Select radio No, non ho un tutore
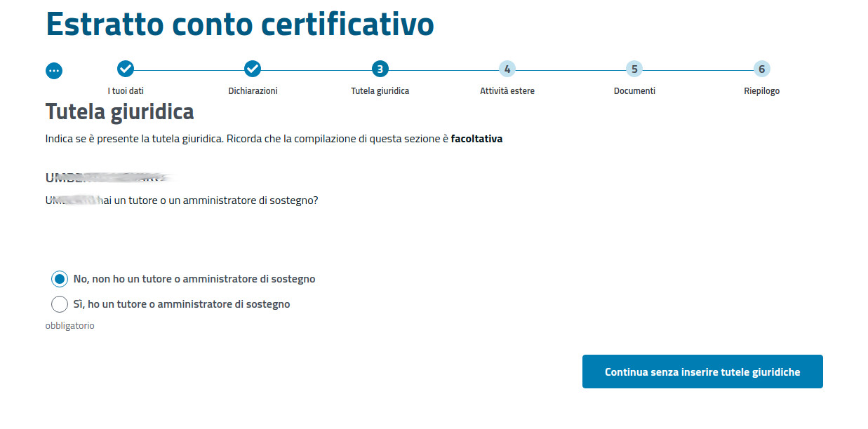Viewport: 868px width, 429px height. pyautogui.click(x=60, y=279)
